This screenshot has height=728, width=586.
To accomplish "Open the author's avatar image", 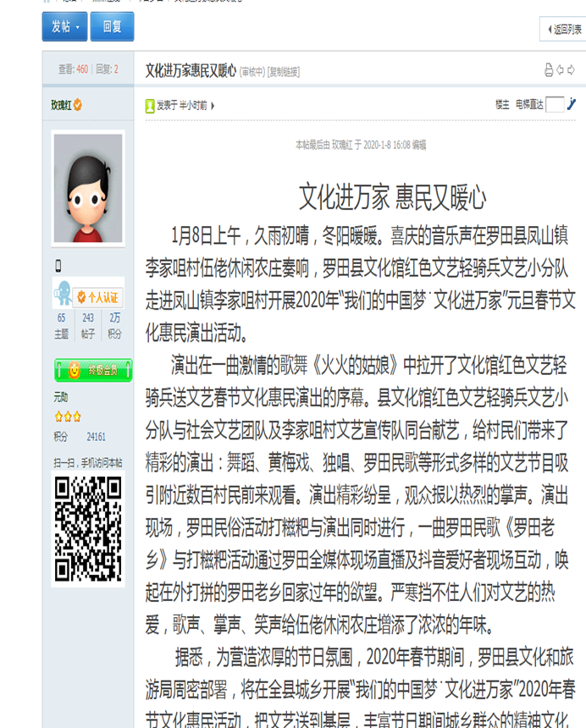I will pyautogui.click(x=88, y=188).
